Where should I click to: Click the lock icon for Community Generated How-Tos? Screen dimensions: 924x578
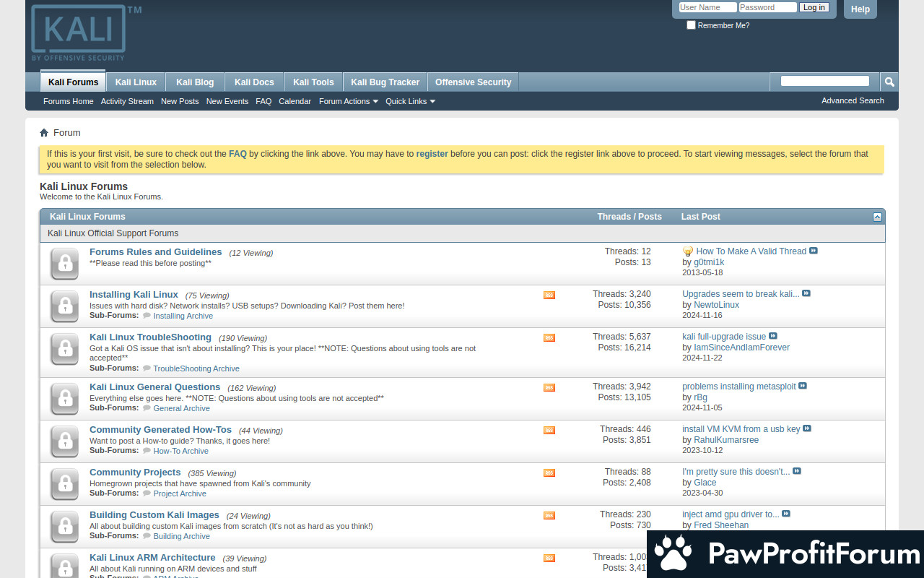(x=65, y=441)
